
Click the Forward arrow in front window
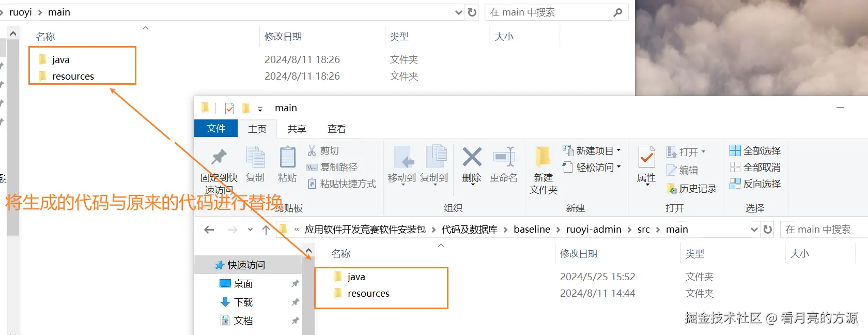coord(233,230)
